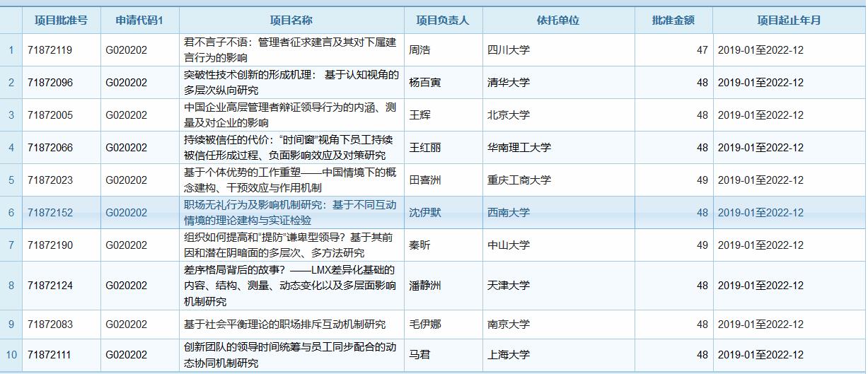Select institution 天津大学
Screen dimensions: 868x374
pyautogui.click(x=509, y=286)
